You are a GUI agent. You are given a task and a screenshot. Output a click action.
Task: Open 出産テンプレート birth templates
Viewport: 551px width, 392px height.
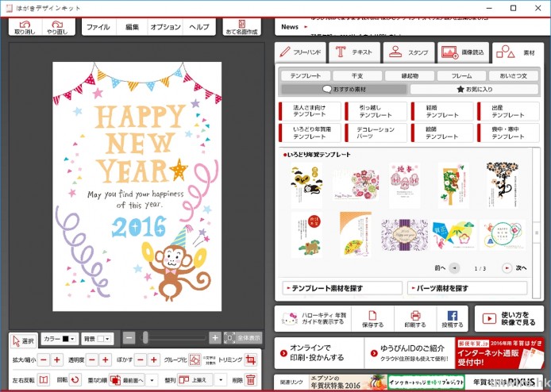pos(508,111)
